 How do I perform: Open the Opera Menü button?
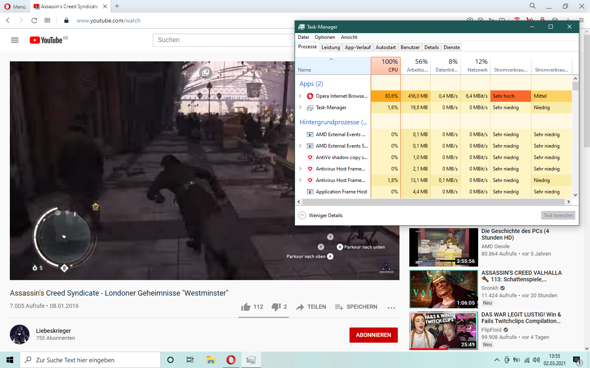[15, 6]
